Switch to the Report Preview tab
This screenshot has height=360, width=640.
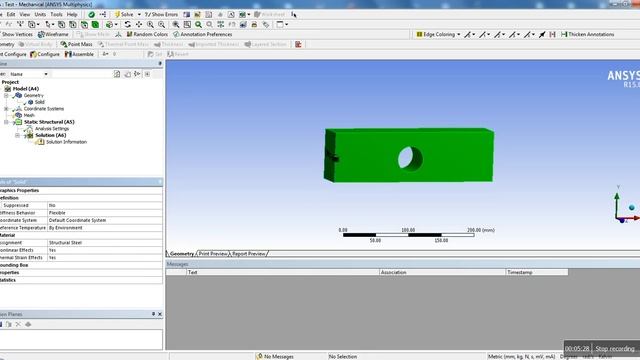coord(249,254)
